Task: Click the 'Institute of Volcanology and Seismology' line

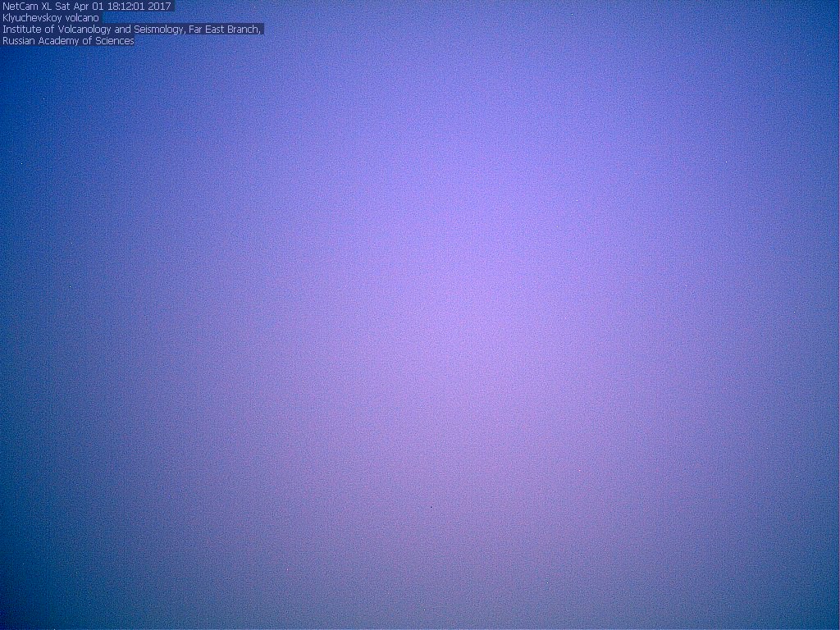Action: click(x=132, y=30)
